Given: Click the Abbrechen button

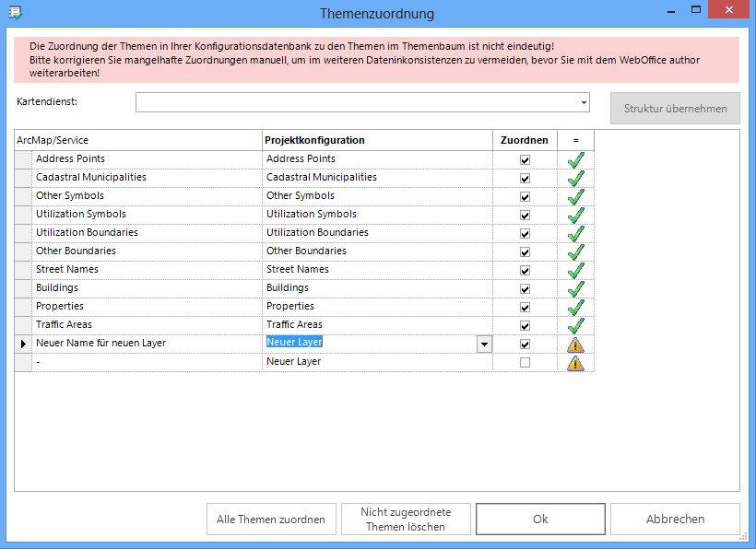Looking at the screenshot, I should [x=675, y=519].
